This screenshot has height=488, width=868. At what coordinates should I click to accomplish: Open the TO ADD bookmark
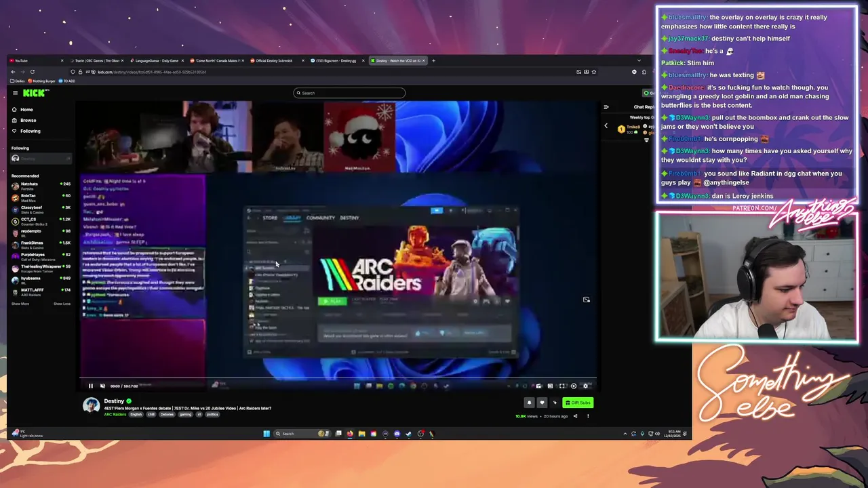[68, 81]
